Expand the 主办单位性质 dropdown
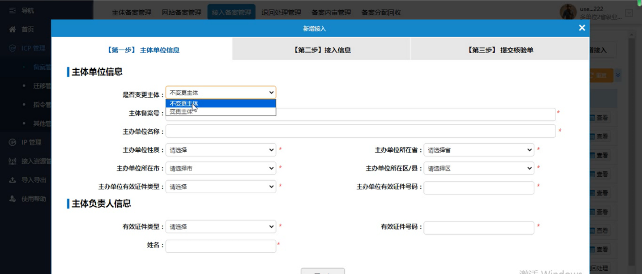This screenshot has height=276, width=644. tap(220, 149)
